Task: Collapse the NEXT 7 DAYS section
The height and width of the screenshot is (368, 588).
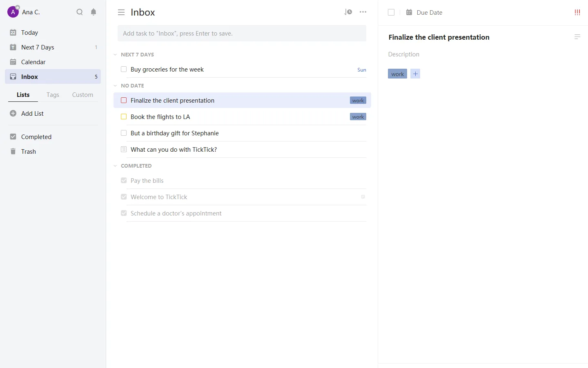Action: (116, 54)
